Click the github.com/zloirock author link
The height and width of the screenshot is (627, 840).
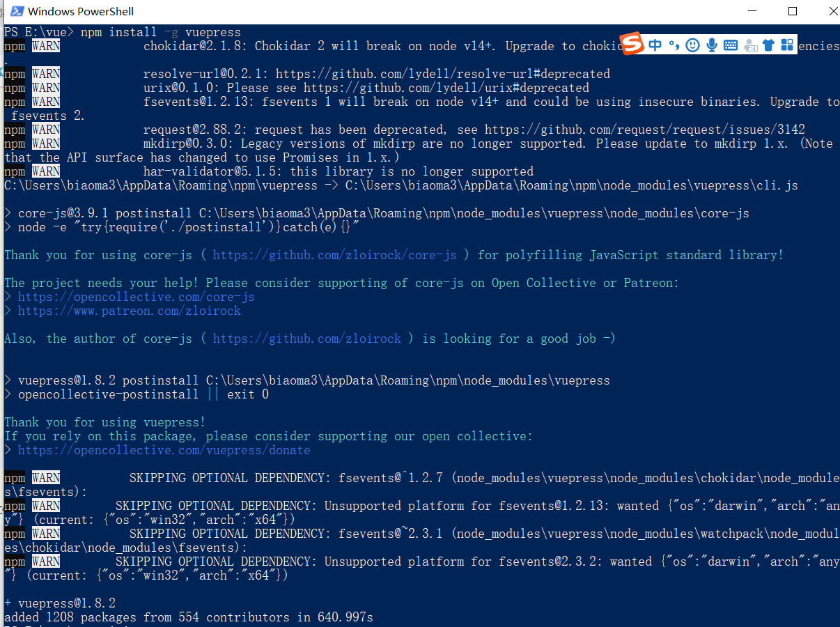click(307, 339)
